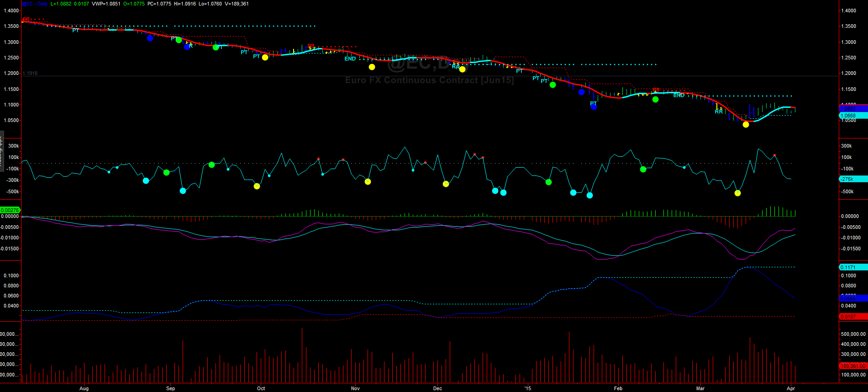
Task: Click the 1.1916 horizontal level label
Action: click(30, 73)
